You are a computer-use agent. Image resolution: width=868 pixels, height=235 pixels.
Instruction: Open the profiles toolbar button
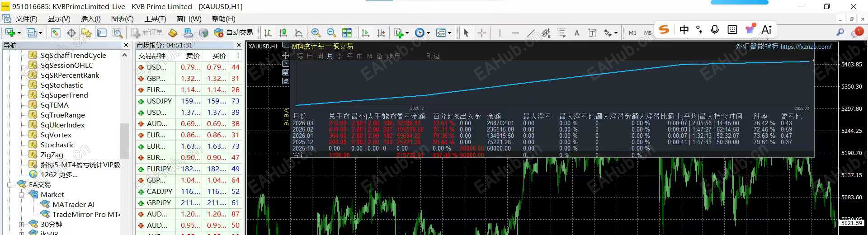(34, 33)
